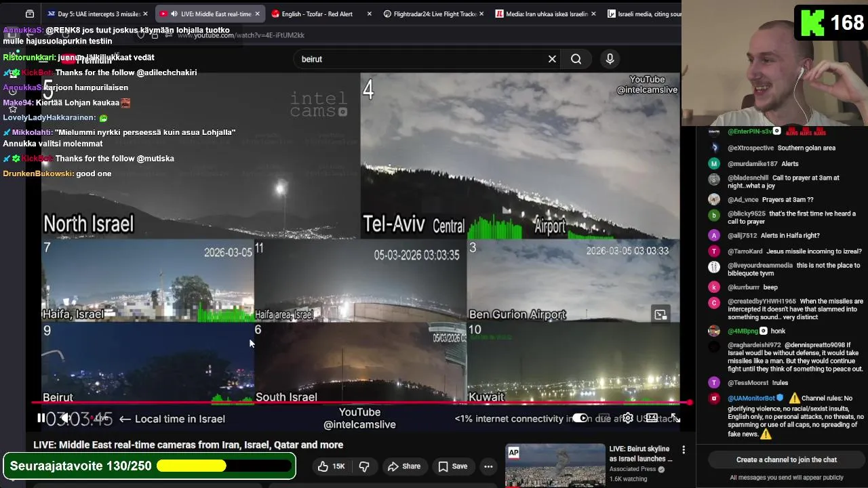Click @UAMonitorBot username in live chat

pos(751,399)
